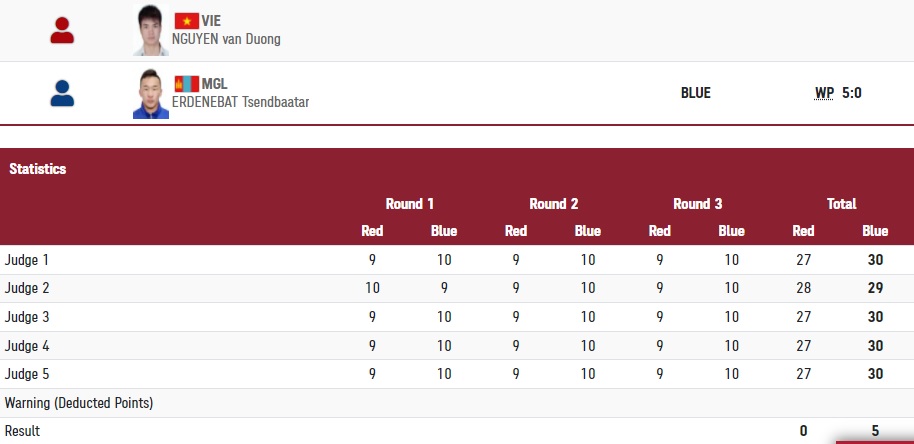Click the Mongolia flag icon
Screen dimensions: 914x444
pos(185,84)
